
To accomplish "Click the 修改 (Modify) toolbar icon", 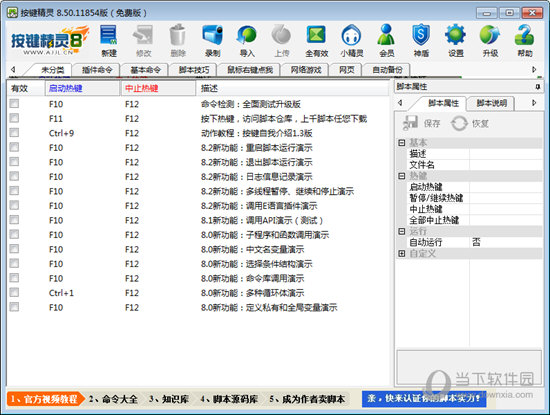I will click(x=143, y=41).
